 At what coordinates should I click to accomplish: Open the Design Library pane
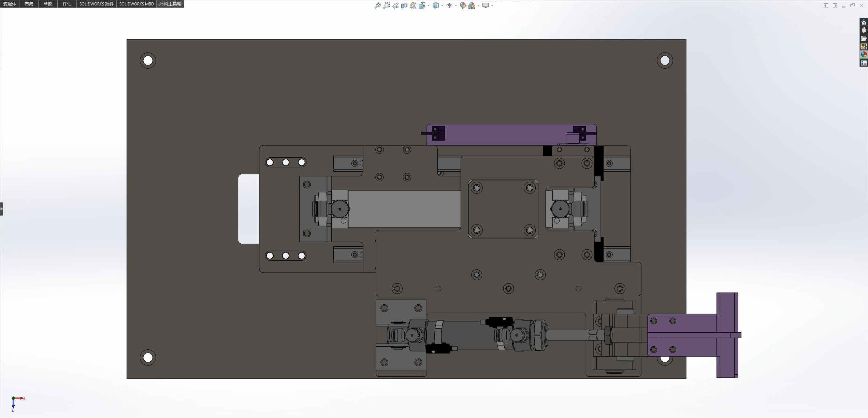(x=864, y=30)
